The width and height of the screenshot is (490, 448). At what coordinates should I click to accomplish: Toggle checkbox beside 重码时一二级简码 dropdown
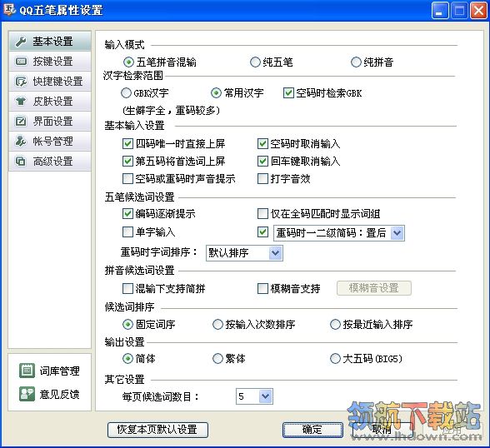262,232
